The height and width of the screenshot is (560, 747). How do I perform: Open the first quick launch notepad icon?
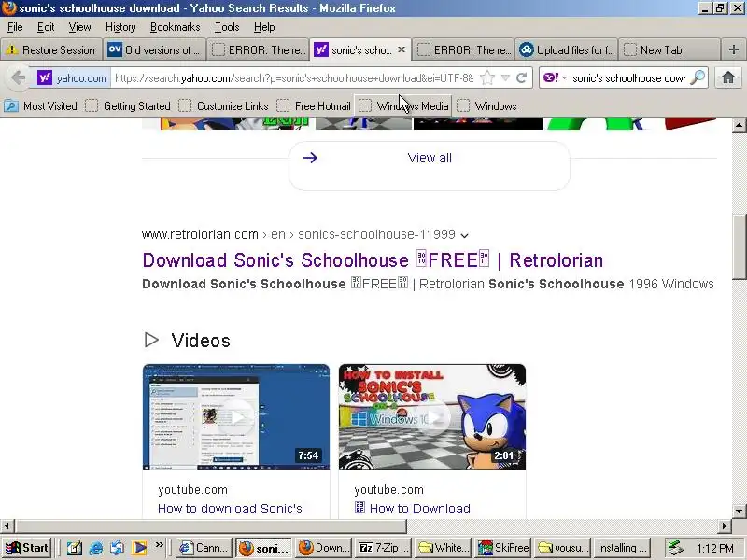click(75, 548)
